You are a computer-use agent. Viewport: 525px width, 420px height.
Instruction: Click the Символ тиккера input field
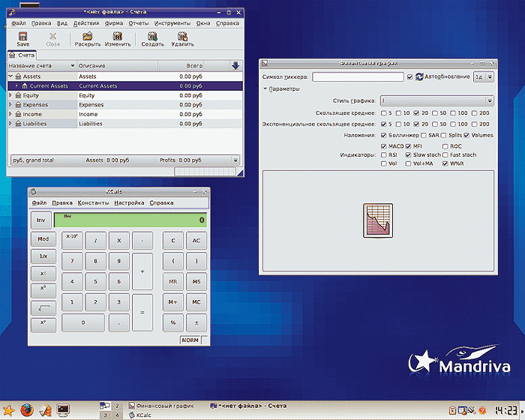(x=358, y=77)
